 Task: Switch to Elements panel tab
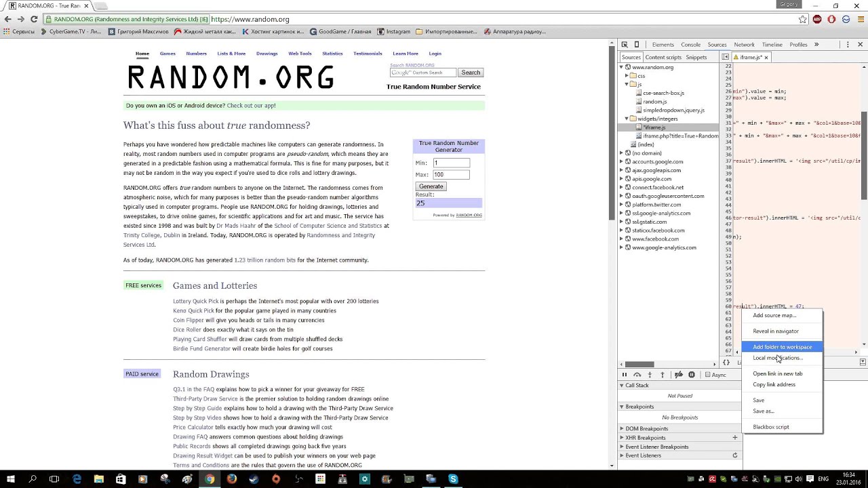(663, 45)
